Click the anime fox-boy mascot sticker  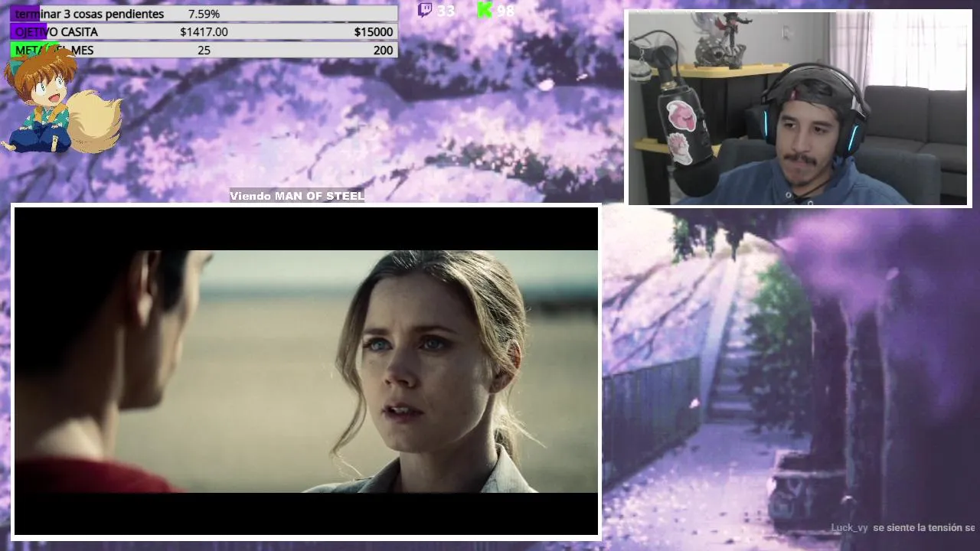tap(61, 99)
